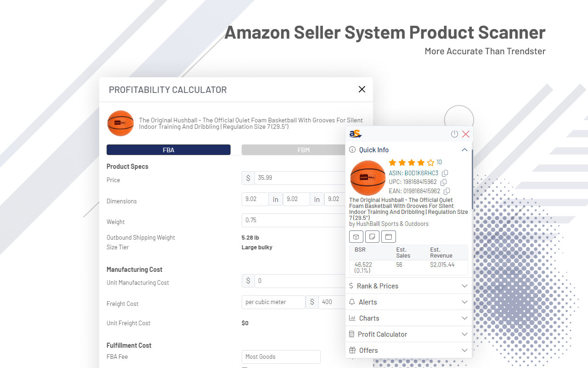Switch to the FBM tab
The width and height of the screenshot is (588, 368).
pos(305,149)
